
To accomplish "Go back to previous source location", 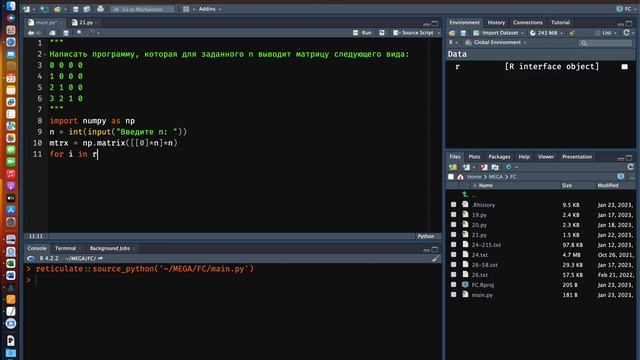I will pos(31,33).
